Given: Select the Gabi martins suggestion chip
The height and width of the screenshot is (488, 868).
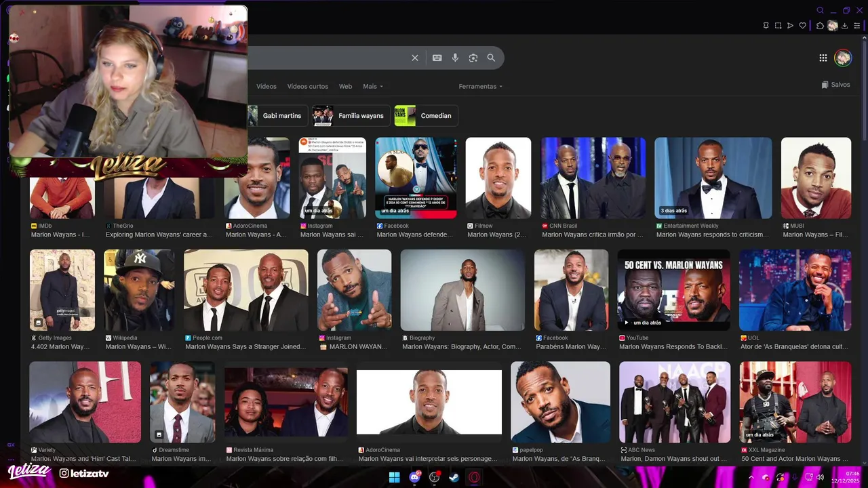Looking at the screenshot, I should point(277,115).
